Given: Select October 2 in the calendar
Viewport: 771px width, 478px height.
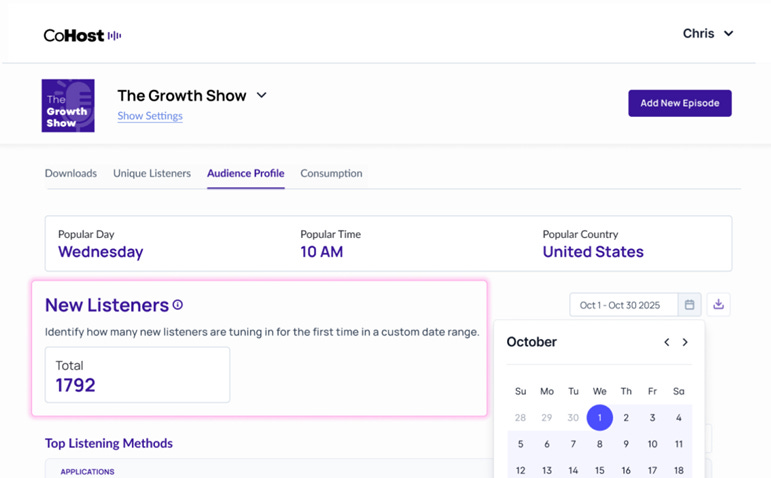Looking at the screenshot, I should [626, 418].
